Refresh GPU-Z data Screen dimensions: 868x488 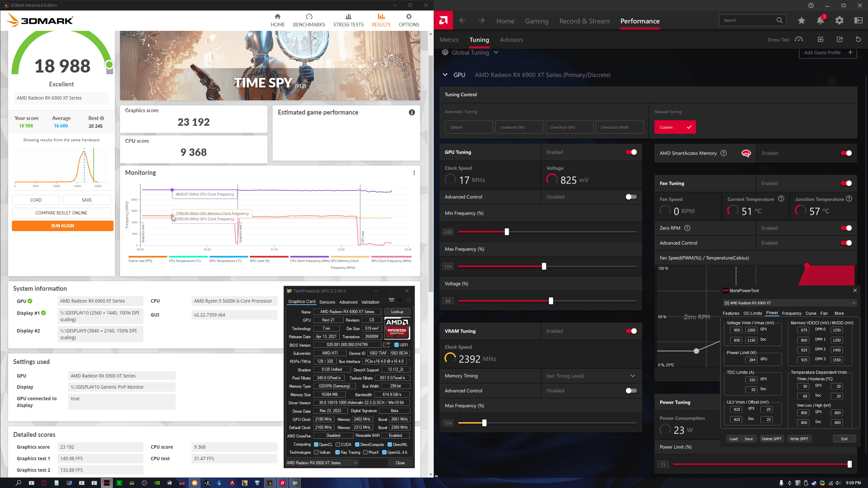(x=400, y=300)
